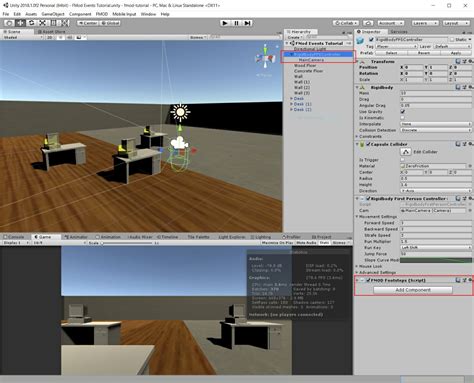The width and height of the screenshot is (474, 383).
Task: Click the prefab Select button
Action: point(391,53)
